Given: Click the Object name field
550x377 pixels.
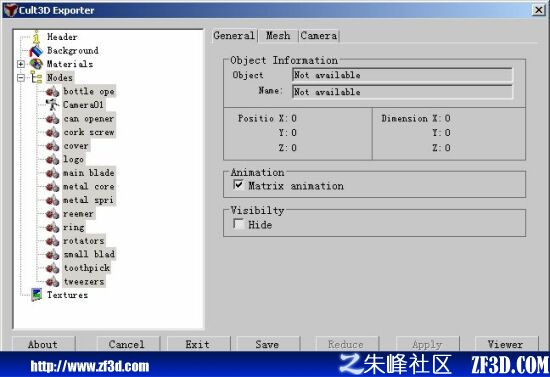Looking at the screenshot, I should (x=402, y=92).
